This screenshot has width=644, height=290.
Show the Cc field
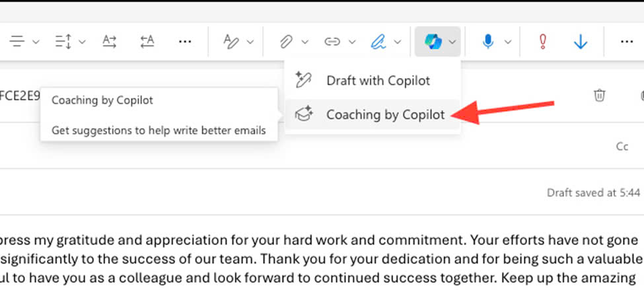[x=622, y=147]
